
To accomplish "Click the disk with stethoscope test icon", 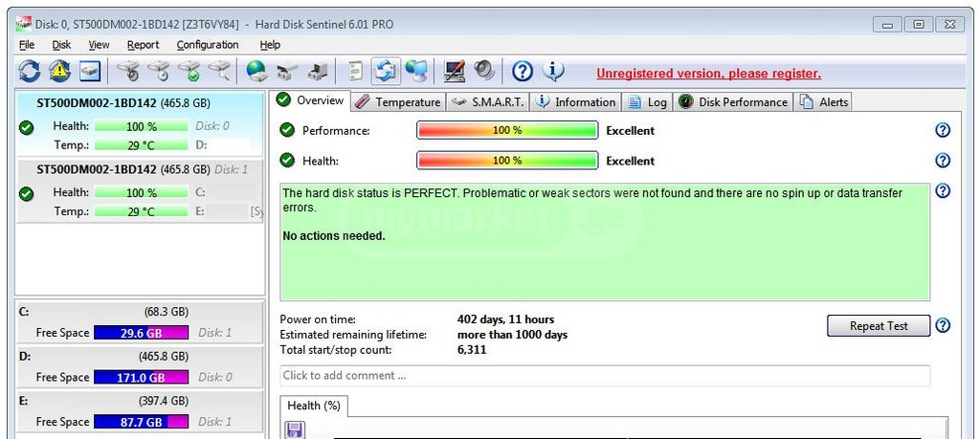I will 129,71.
